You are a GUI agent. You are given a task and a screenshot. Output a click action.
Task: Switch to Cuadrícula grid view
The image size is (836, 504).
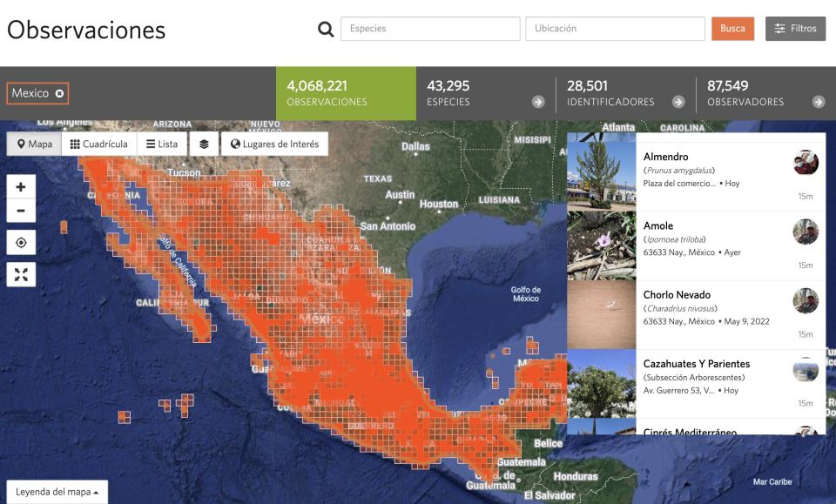pos(99,144)
